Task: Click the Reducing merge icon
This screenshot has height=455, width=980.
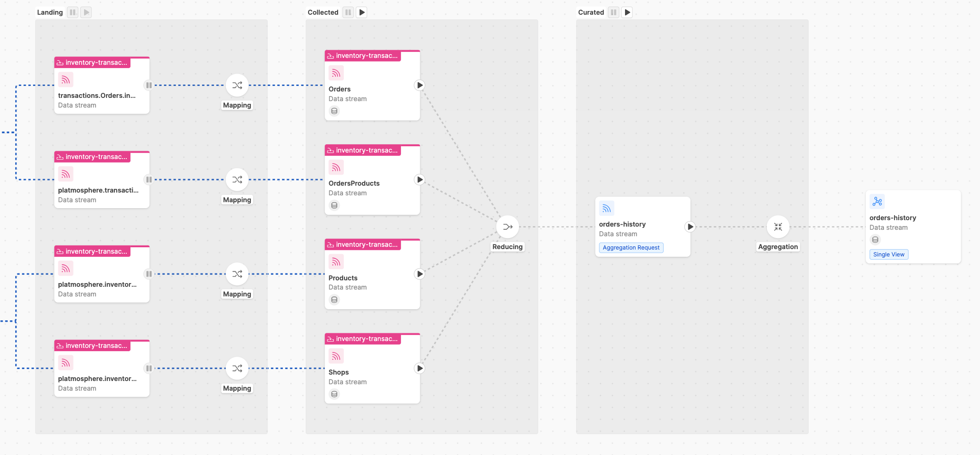Action: [x=507, y=227]
